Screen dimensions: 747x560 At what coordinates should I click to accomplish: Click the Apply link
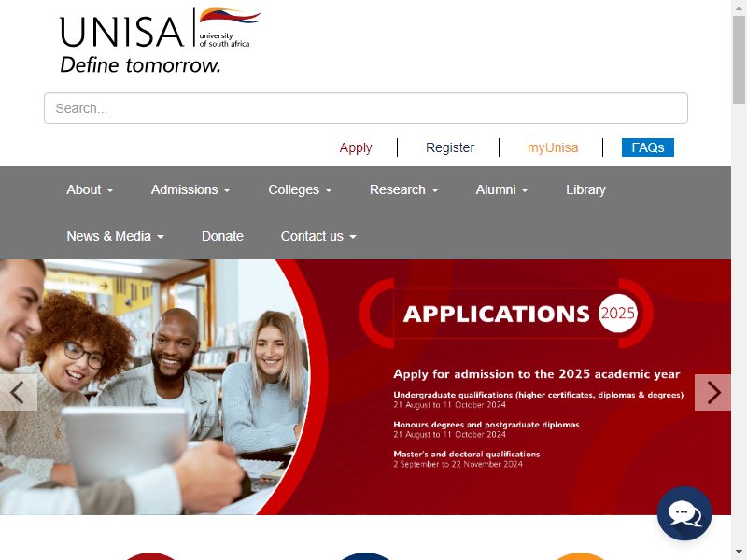click(356, 147)
